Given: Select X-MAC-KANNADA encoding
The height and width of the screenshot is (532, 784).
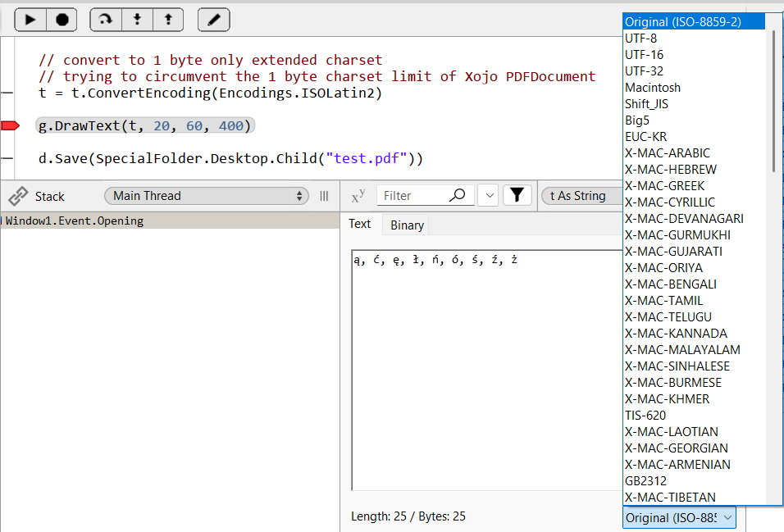Looking at the screenshot, I should pos(694,334).
